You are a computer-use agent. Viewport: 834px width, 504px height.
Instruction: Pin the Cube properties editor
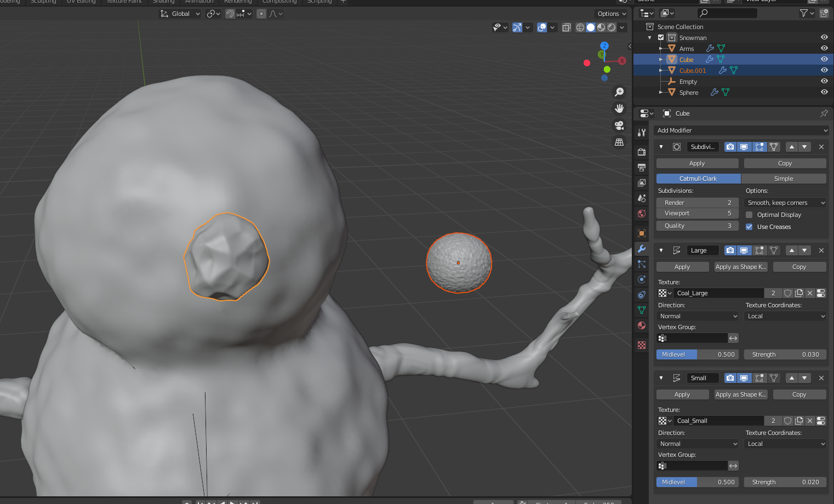pyautogui.click(x=824, y=113)
